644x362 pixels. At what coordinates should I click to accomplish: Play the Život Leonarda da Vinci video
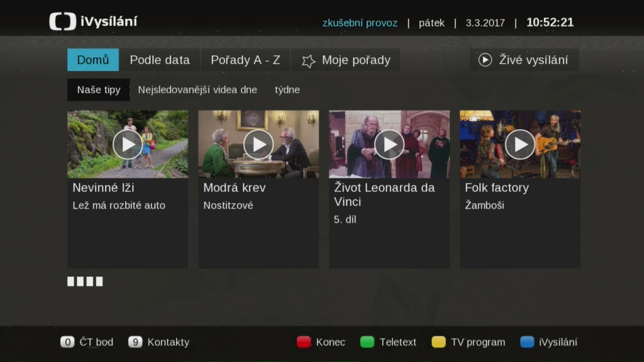click(x=389, y=145)
